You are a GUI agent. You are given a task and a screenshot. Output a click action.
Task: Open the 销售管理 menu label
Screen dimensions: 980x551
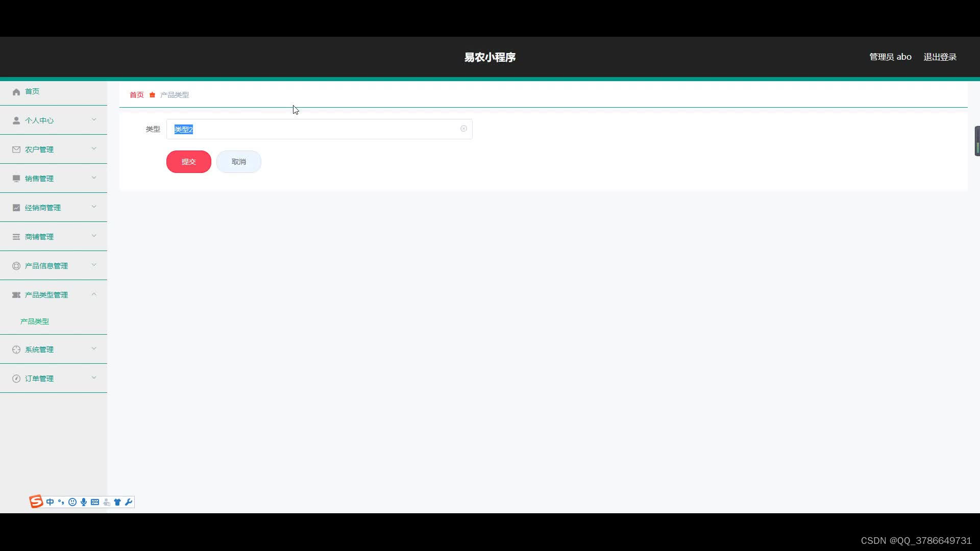[39, 179]
